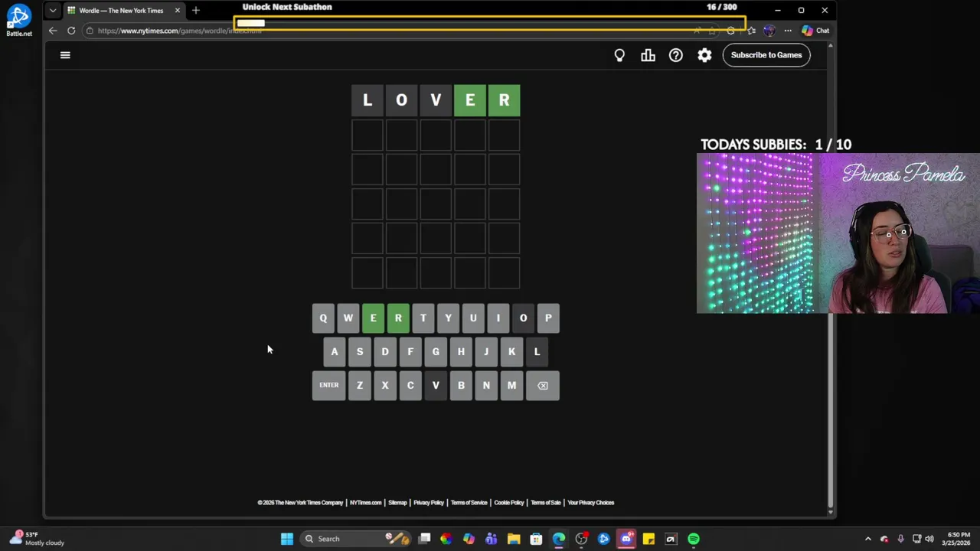Click the backspace key on Wordle keyboard
Image resolution: width=980 pixels, height=551 pixels.
[543, 386]
